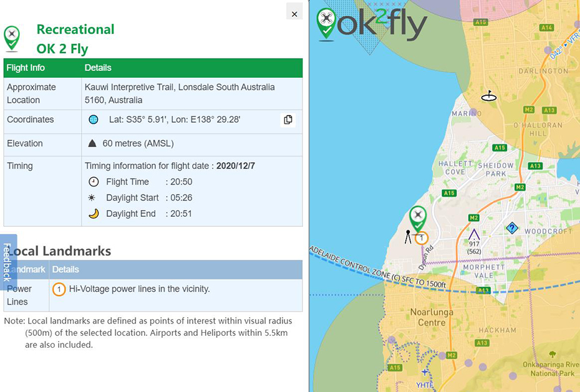This screenshot has height=392, width=580.
Task: Click the M2 road shield near Sheidow Park
Action: pos(520,188)
